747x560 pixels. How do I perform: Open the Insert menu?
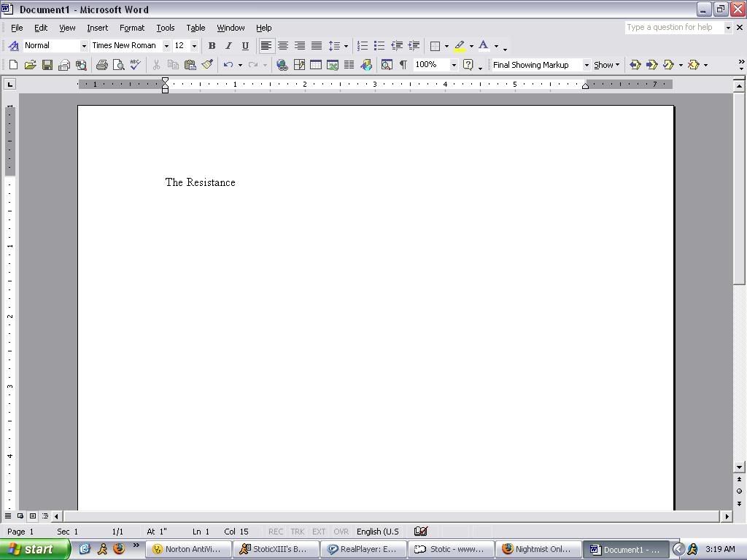click(97, 28)
